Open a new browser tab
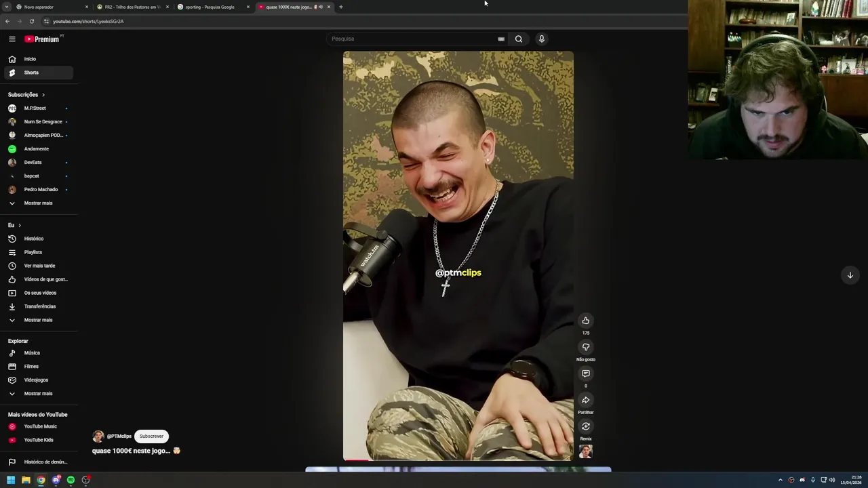This screenshot has height=488, width=868. [341, 7]
